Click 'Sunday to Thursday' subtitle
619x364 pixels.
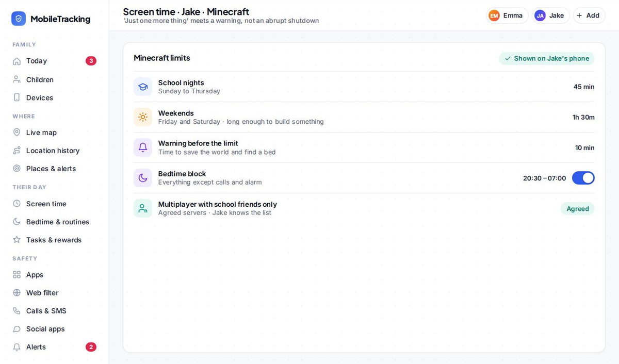coord(189,91)
